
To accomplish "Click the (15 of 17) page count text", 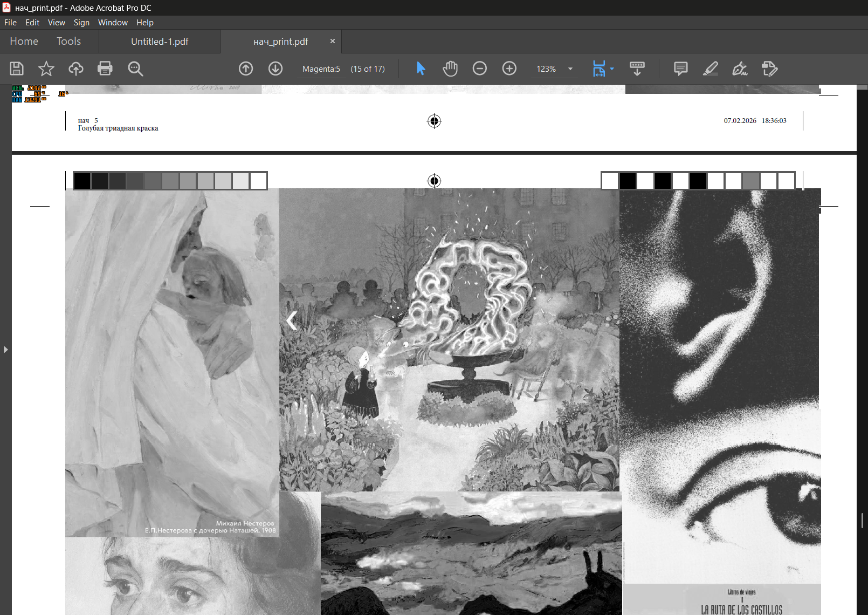I will 368,69.
